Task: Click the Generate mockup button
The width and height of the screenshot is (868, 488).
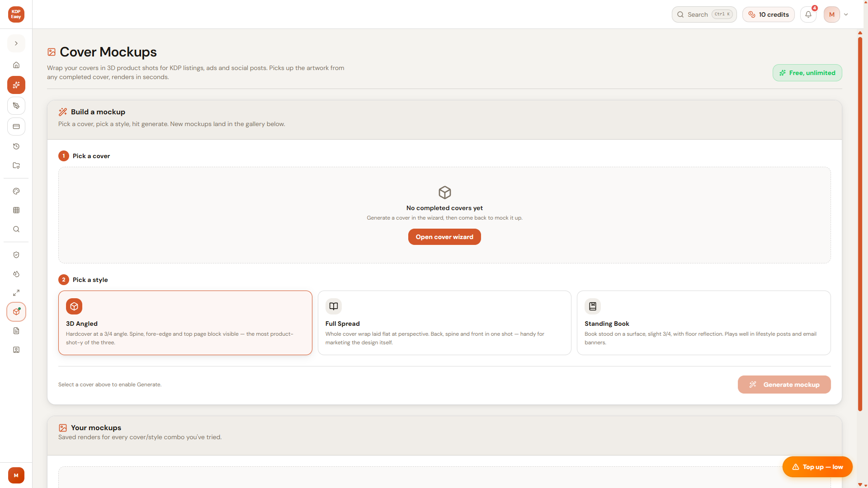Action: [784, 385]
